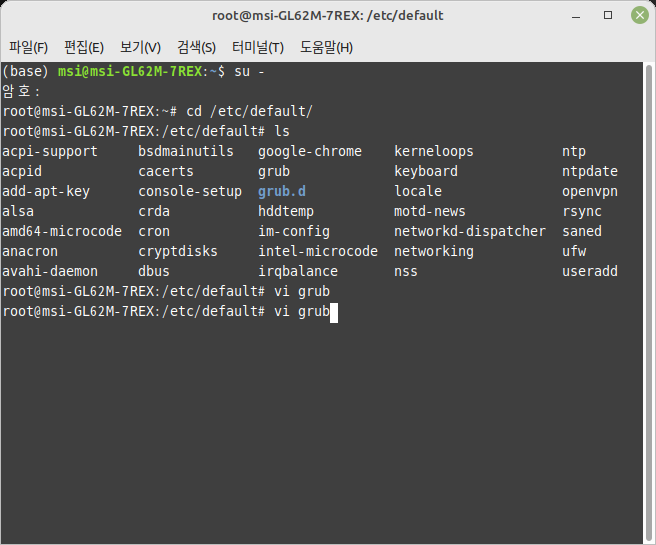Open the 파일(F) menu
656x545 pixels.
pos(28,47)
